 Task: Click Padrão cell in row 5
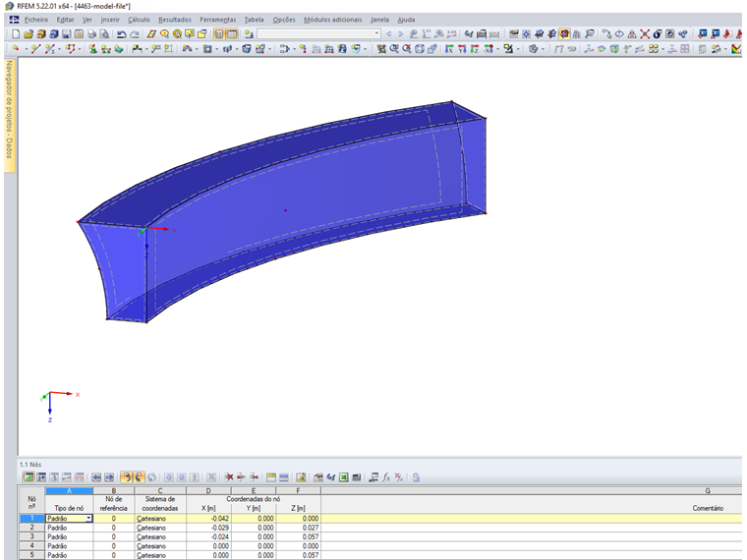coord(69,555)
